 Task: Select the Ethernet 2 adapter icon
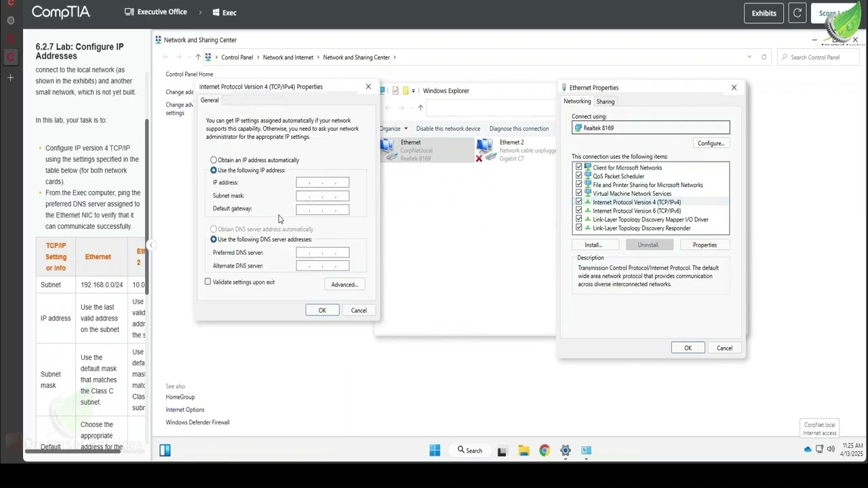486,150
